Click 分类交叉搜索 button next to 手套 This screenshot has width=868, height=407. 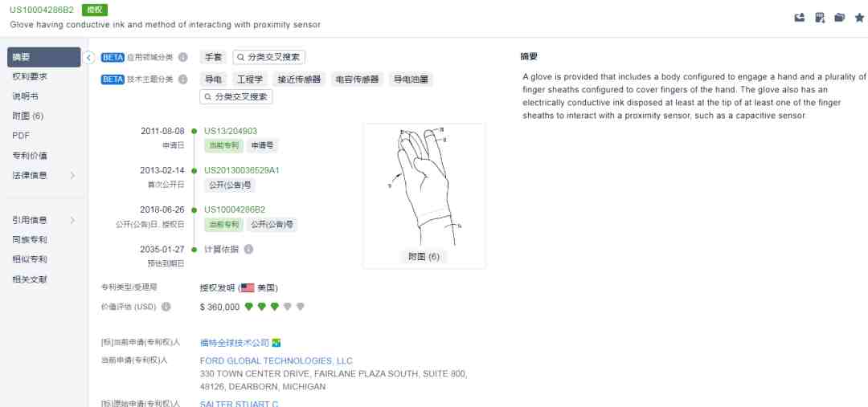[269, 57]
